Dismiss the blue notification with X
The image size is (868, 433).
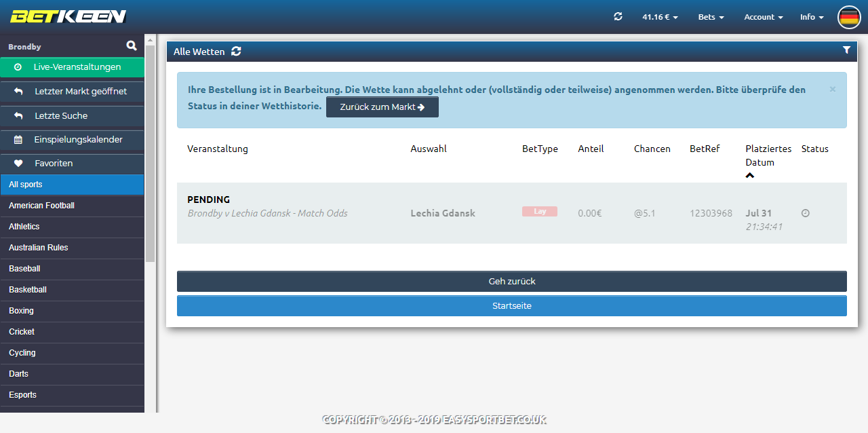coord(833,89)
